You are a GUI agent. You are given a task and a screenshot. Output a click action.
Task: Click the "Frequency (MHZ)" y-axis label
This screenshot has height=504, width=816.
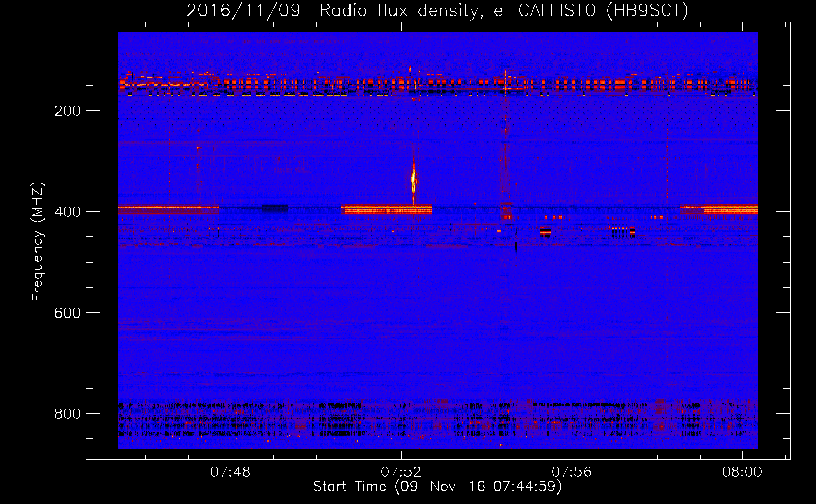point(38,242)
